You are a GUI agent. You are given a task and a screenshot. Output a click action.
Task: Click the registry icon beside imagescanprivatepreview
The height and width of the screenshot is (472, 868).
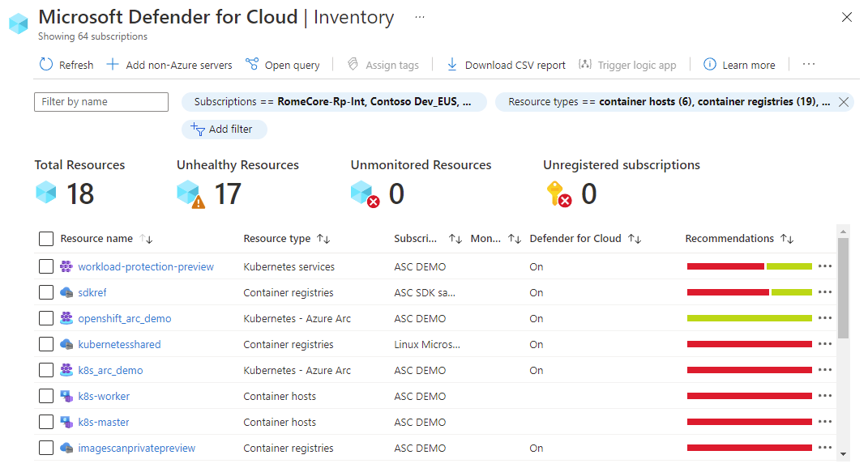(66, 448)
